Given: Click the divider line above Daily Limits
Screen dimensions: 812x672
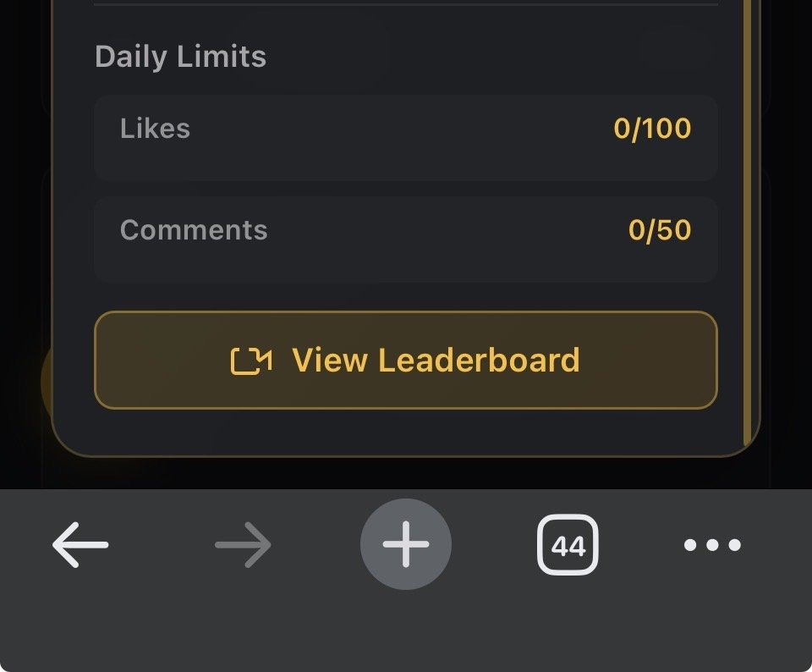Looking at the screenshot, I should point(406,4).
